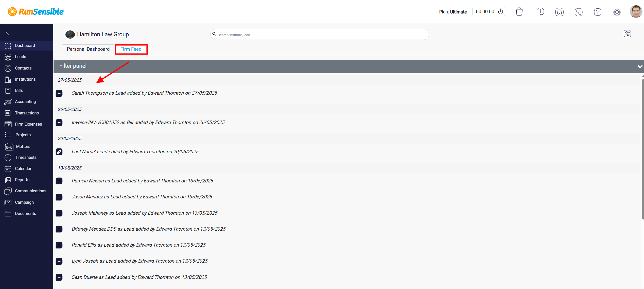Image resolution: width=644 pixels, height=289 pixels.
Task: Click Last Name' Lead edited entry text
Action: [135, 151]
